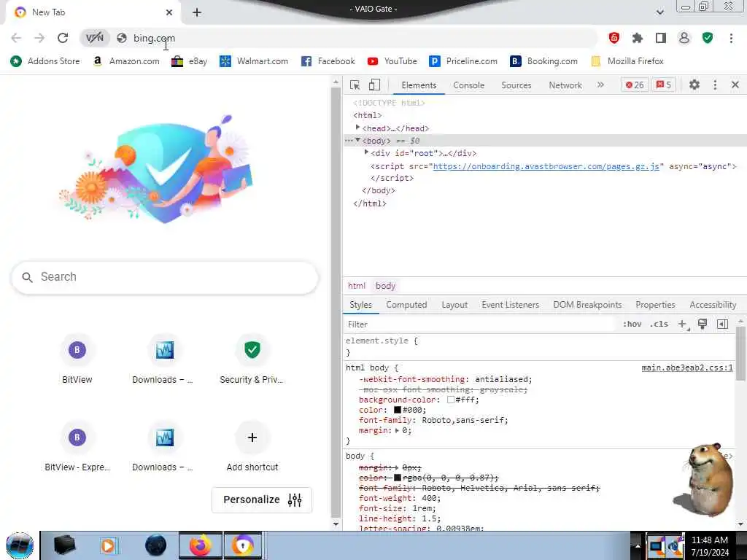
Task: Open the onboarding.avastbrowser.com script link
Action: tap(546, 166)
